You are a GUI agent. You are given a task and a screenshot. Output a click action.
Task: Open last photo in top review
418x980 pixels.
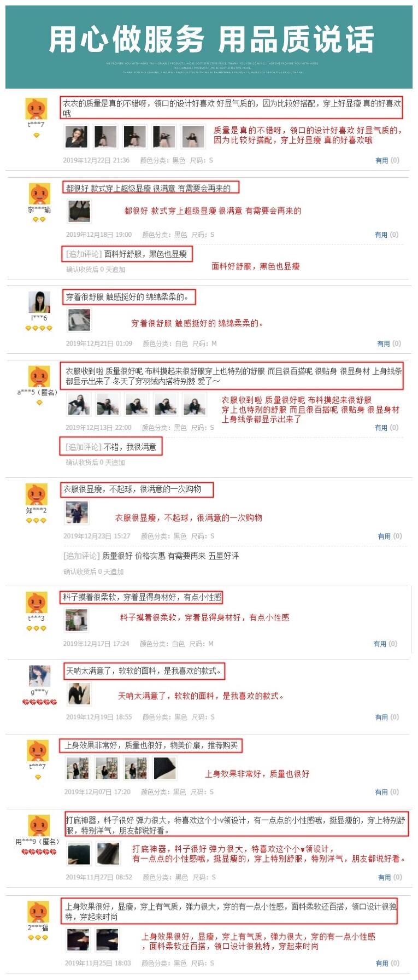click(193, 137)
